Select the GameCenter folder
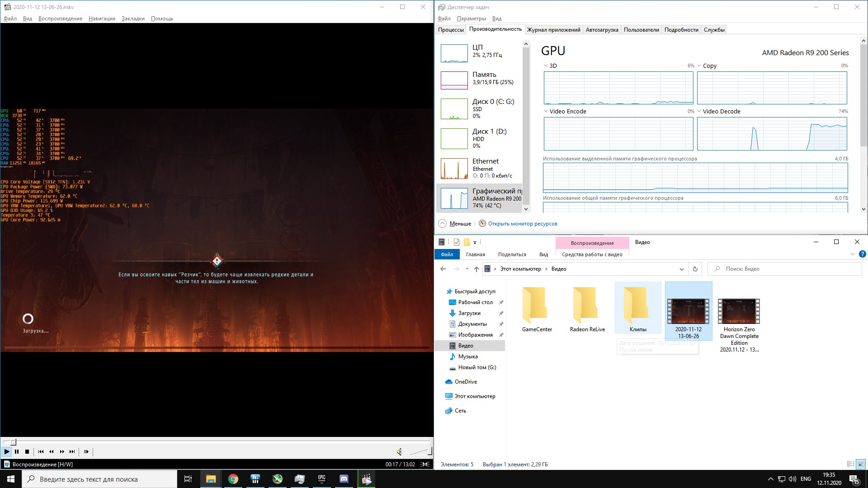868x488 pixels. 537,310
